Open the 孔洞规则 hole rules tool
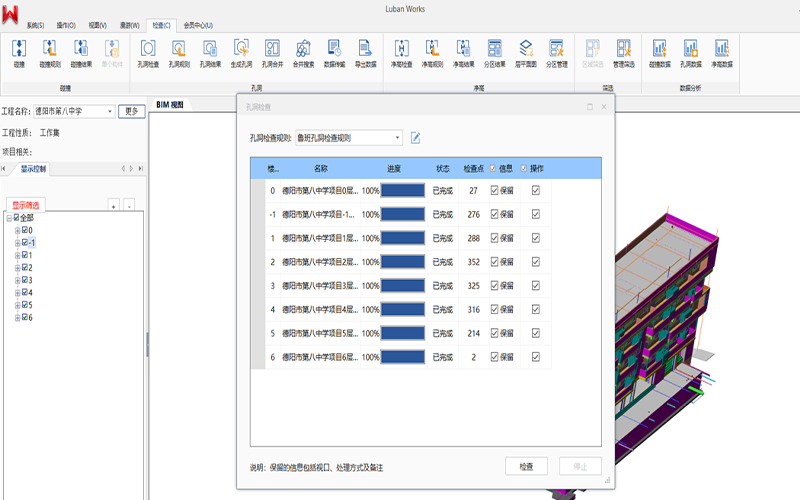This screenshot has width=800, height=500. click(x=179, y=54)
